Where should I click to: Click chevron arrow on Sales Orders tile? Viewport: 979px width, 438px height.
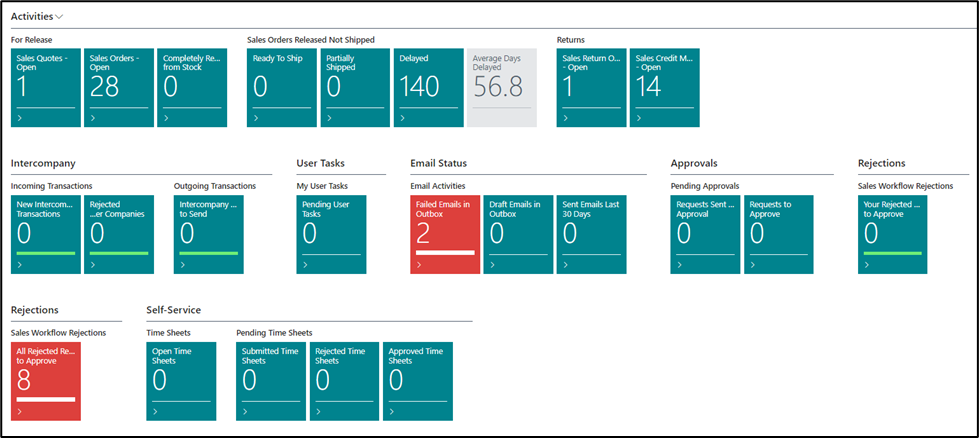[x=92, y=118]
